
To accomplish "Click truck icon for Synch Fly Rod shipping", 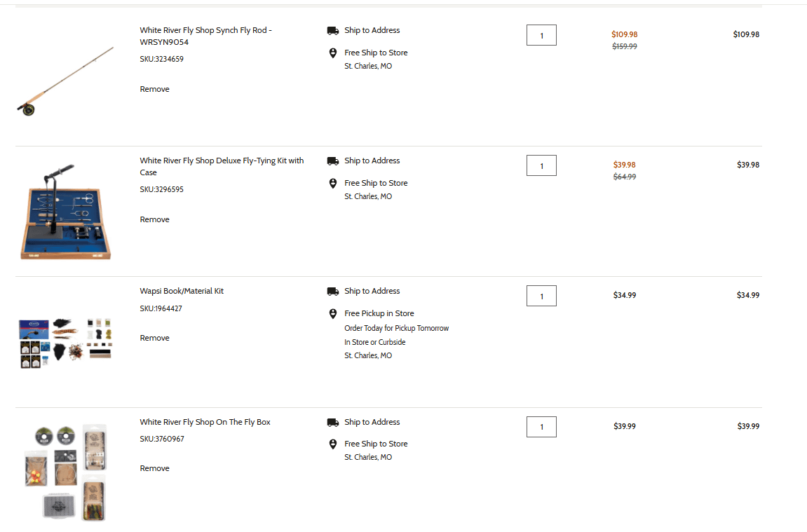I will 333,31.
